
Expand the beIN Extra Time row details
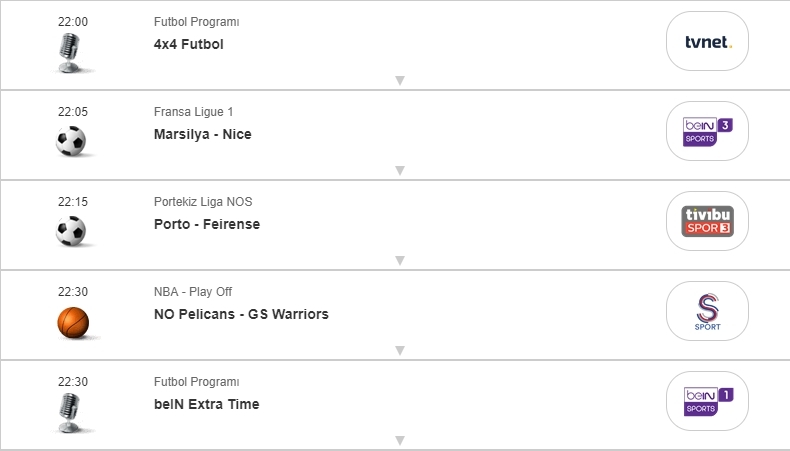[x=399, y=440]
